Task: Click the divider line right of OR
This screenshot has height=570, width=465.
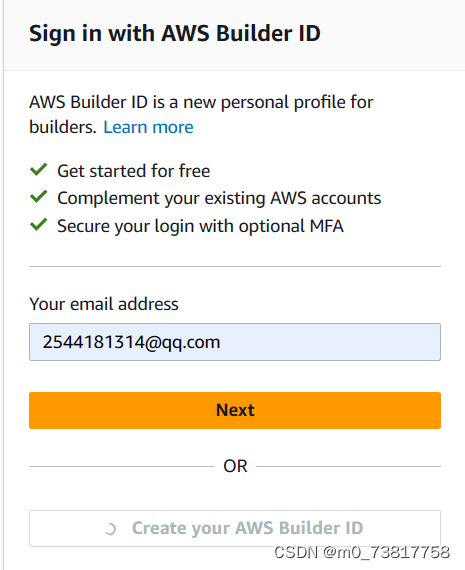Action: 349,466
